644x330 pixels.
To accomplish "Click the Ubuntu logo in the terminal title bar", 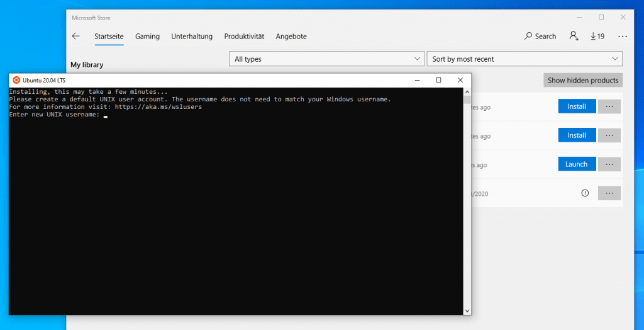I will pyautogui.click(x=16, y=80).
